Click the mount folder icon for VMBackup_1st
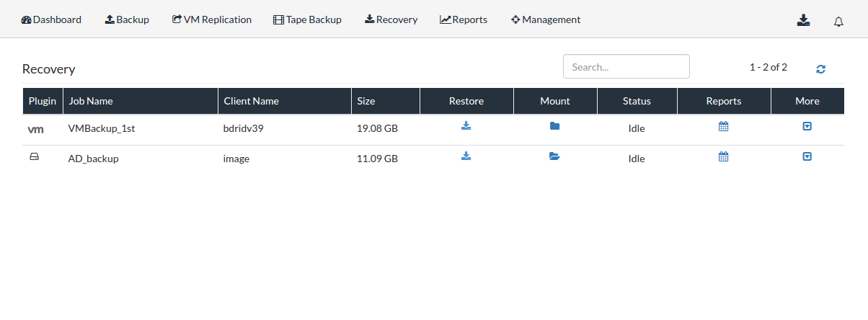Image resolution: width=868 pixels, height=320 pixels. (554, 126)
